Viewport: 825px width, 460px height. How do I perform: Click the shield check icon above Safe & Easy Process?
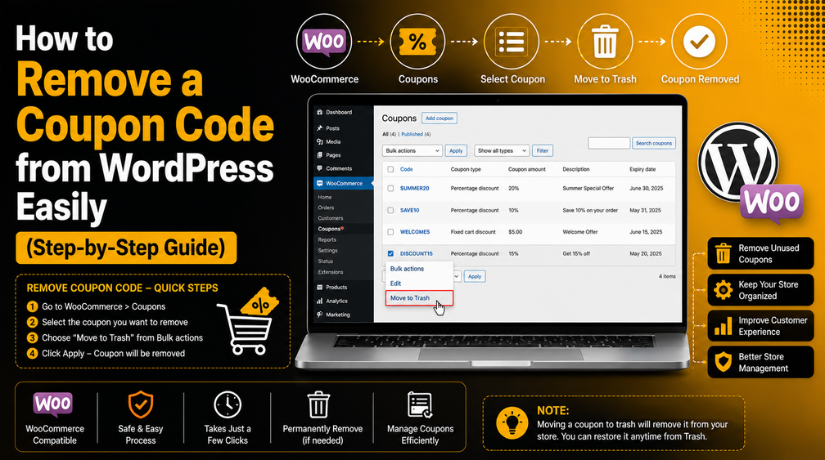click(x=140, y=405)
